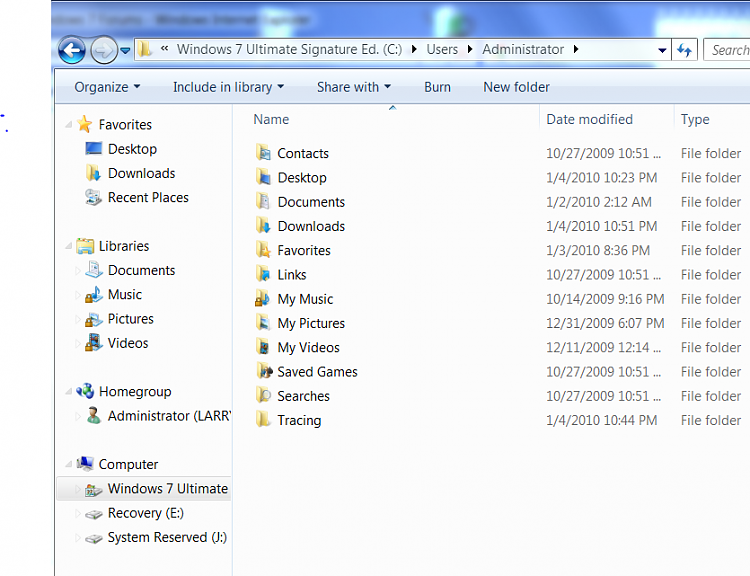Click the Burn toolbar button
Screen dimensions: 750x576
(x=437, y=87)
